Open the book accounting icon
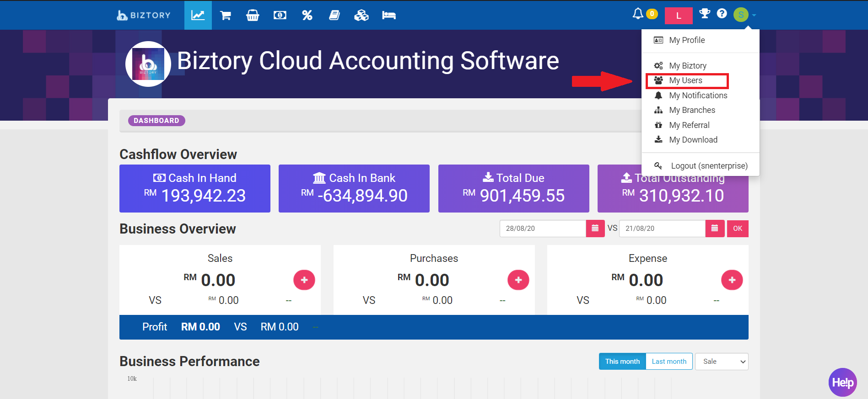The image size is (868, 399). pyautogui.click(x=334, y=16)
